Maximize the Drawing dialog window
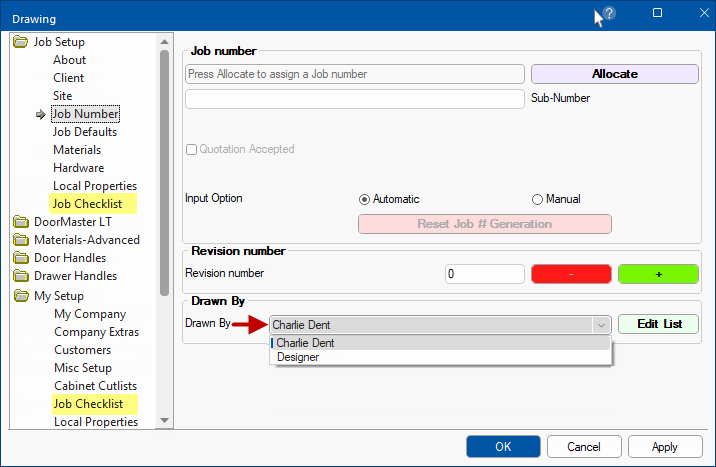 (x=658, y=13)
